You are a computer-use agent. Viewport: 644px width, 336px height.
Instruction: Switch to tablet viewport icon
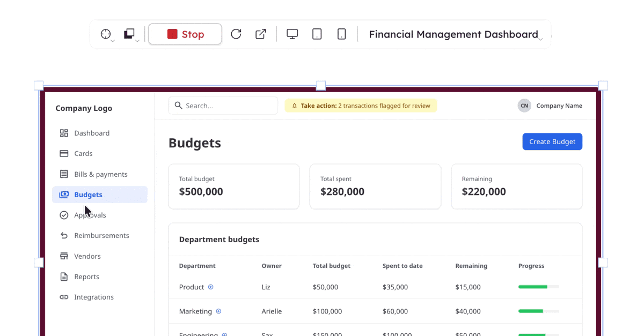[317, 34]
